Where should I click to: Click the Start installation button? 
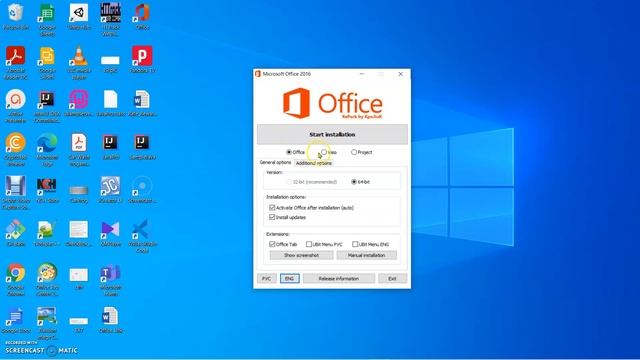332,134
